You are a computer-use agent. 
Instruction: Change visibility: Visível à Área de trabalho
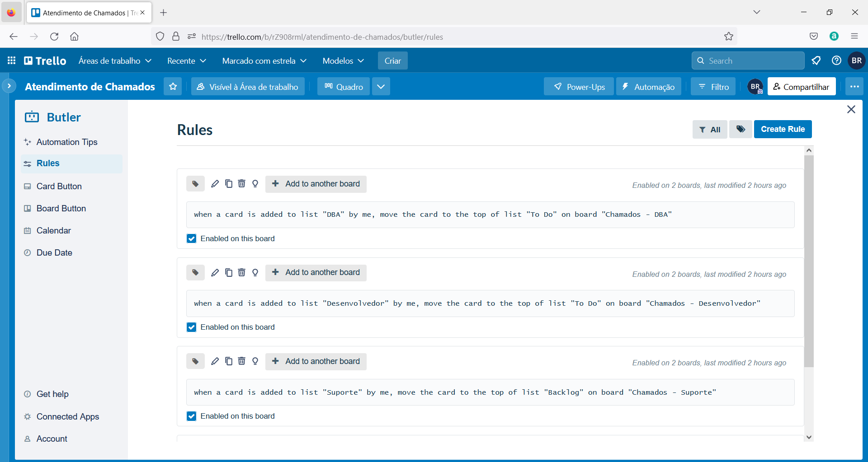click(x=248, y=86)
